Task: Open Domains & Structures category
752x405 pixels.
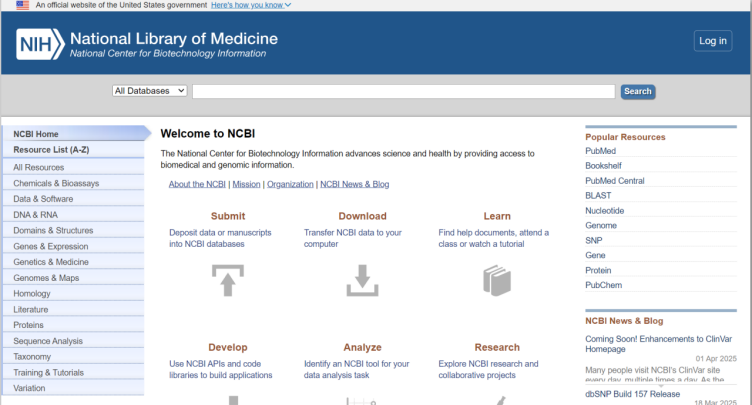Action: (73, 230)
